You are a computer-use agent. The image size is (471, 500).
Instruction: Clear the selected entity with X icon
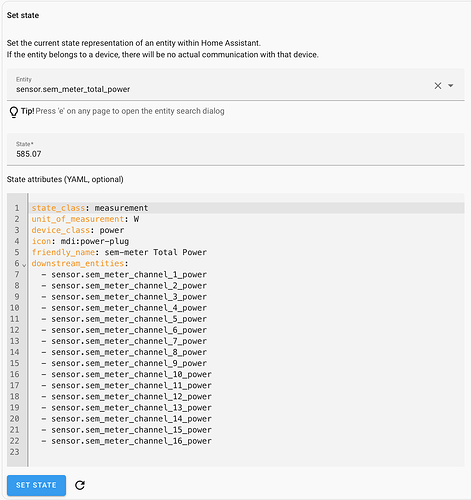pyautogui.click(x=438, y=86)
